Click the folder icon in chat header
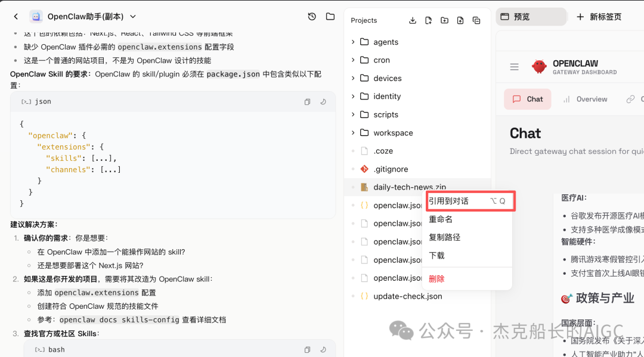 coord(330,17)
